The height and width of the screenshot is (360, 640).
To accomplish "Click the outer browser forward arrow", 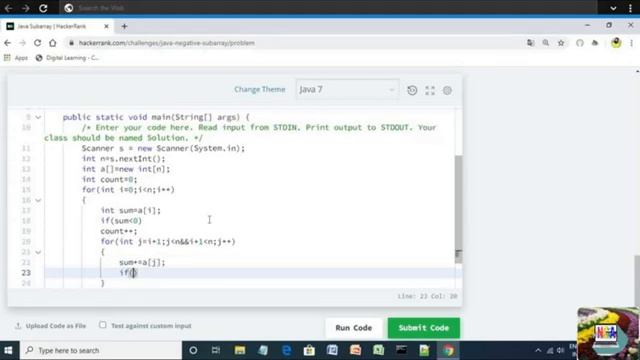I will pyautogui.click(x=25, y=8).
